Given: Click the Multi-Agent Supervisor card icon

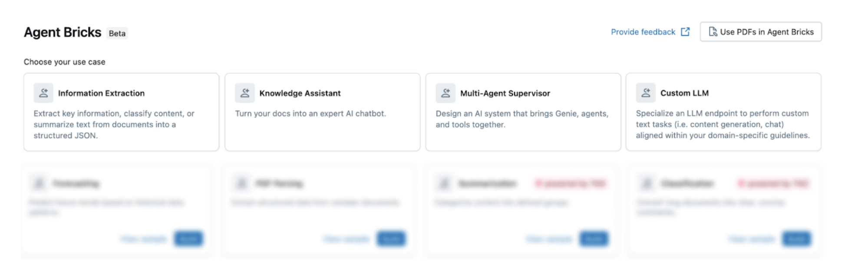Looking at the screenshot, I should tap(446, 93).
